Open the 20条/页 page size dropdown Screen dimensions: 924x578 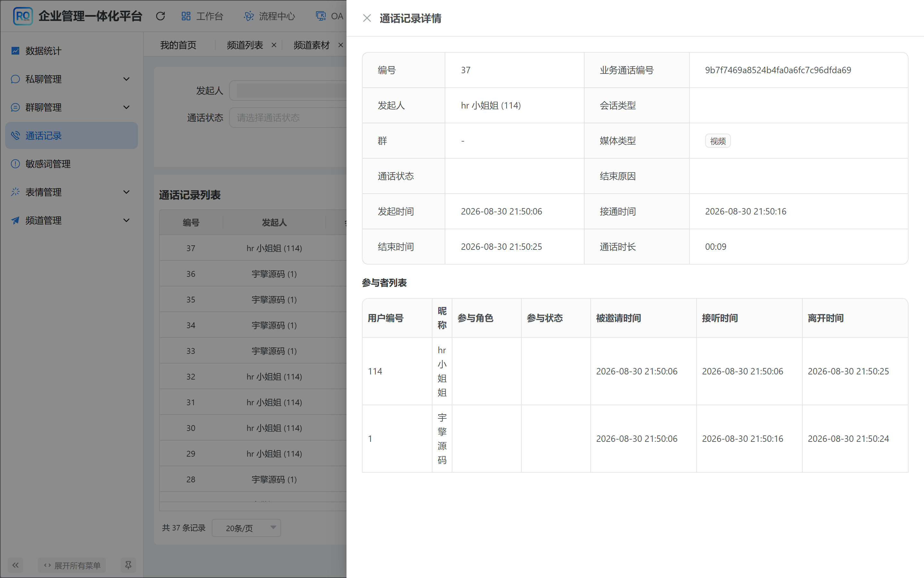pyautogui.click(x=246, y=528)
